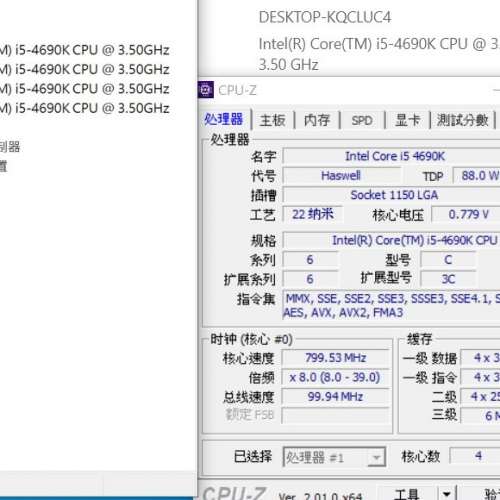500x500 pixels.
Task: Click the 799.53 MHz core speed value
Action: [x=336, y=358]
